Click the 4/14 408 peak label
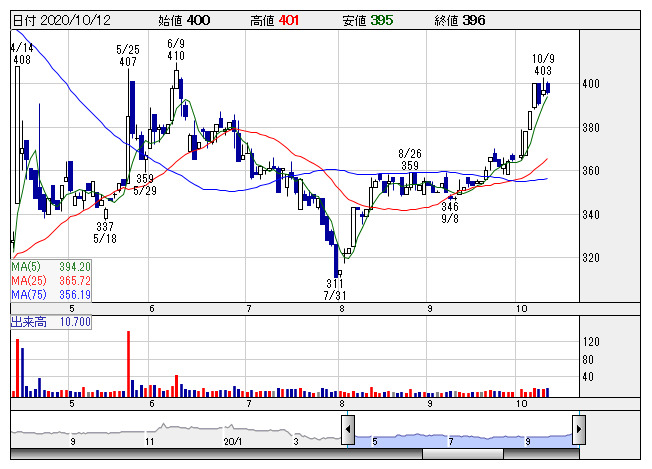 [x=21, y=54]
